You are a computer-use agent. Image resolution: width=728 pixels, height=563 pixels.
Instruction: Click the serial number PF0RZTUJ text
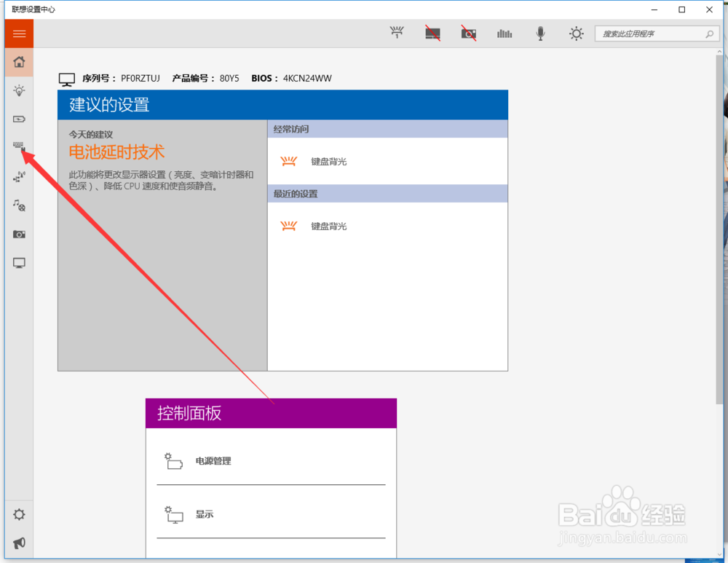tap(141, 79)
